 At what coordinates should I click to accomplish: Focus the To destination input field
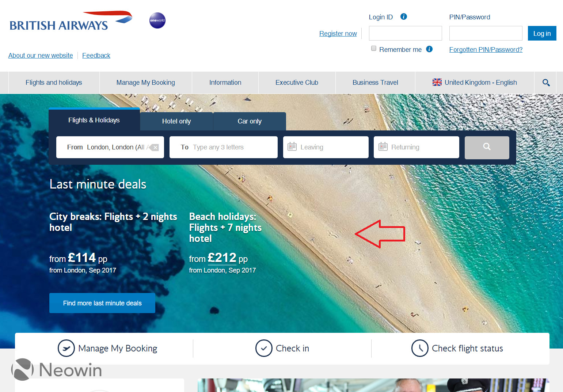[x=224, y=147]
